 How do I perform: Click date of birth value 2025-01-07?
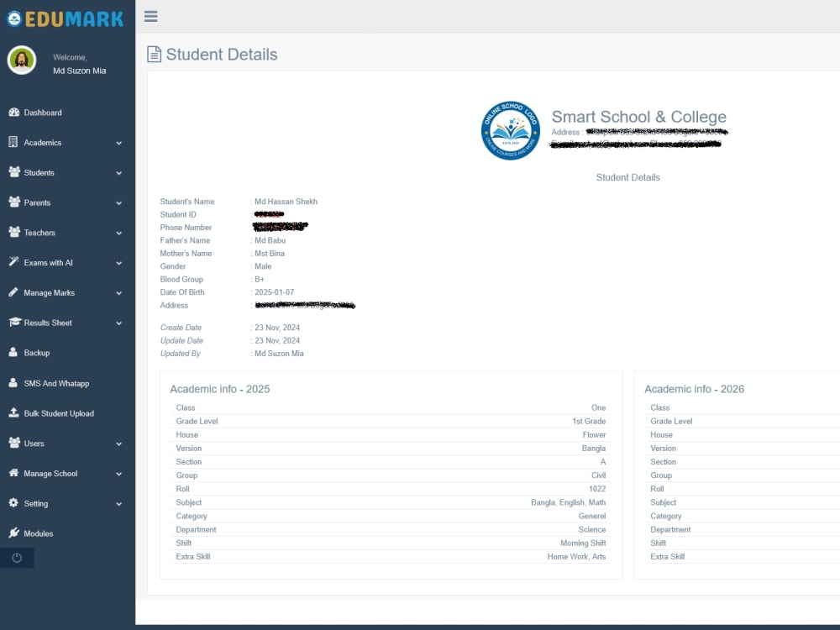click(275, 292)
